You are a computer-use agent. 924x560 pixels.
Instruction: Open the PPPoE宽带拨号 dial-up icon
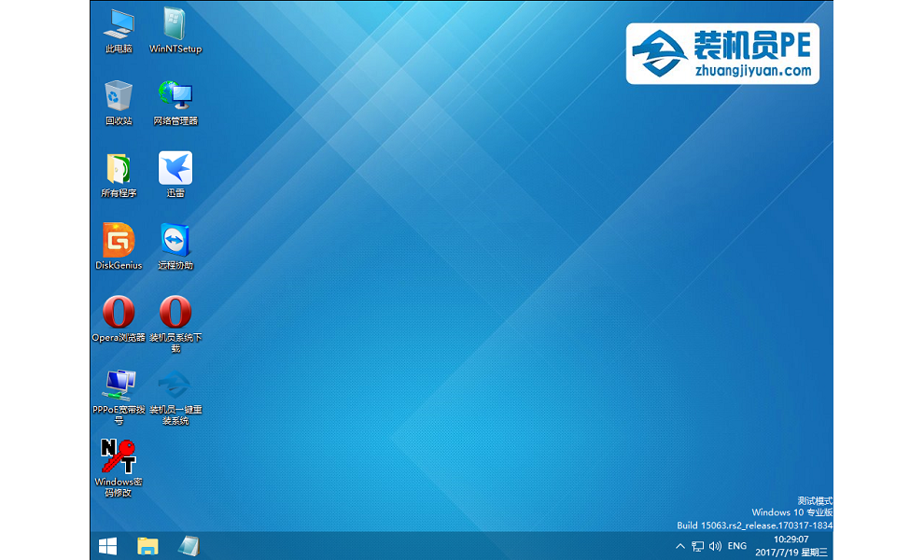tap(119, 384)
